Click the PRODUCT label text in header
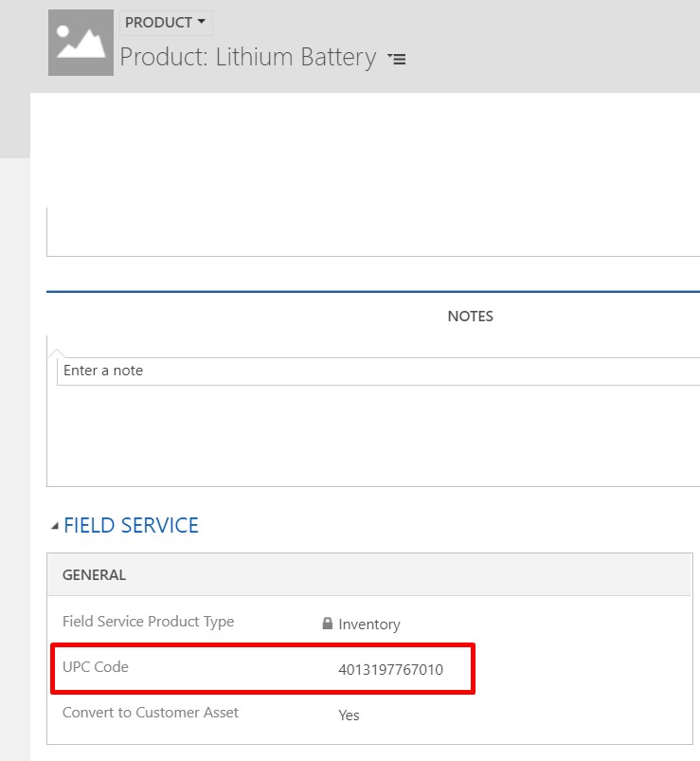The height and width of the screenshot is (761, 700). 158,23
